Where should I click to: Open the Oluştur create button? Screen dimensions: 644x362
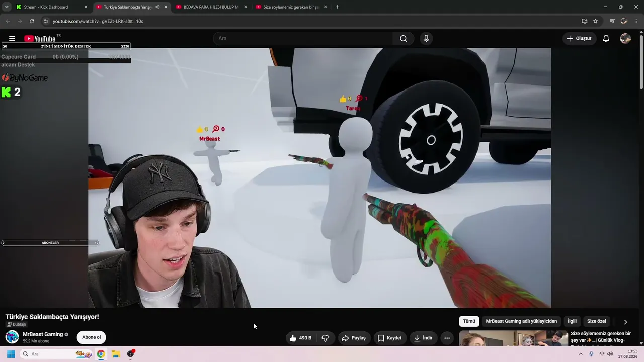coord(579,39)
